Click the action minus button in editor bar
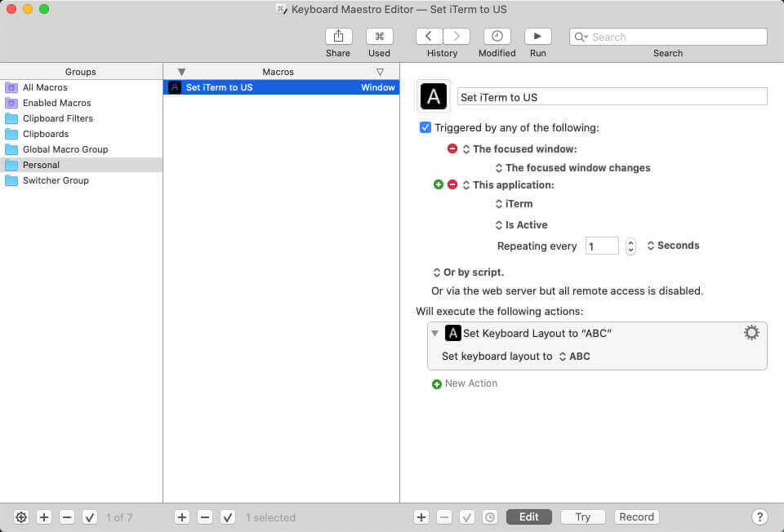784x532 pixels. click(444, 517)
